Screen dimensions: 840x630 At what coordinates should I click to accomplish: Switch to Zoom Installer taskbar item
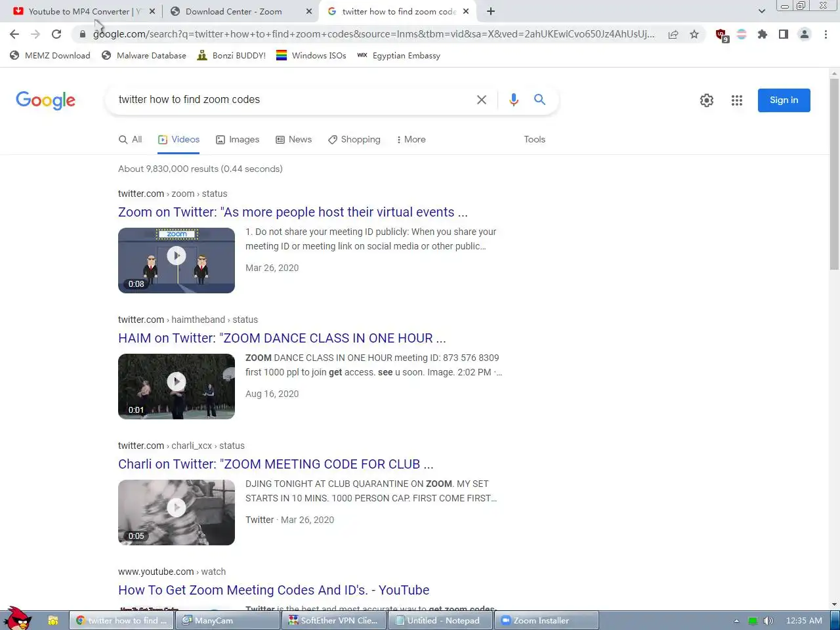pyautogui.click(x=546, y=621)
